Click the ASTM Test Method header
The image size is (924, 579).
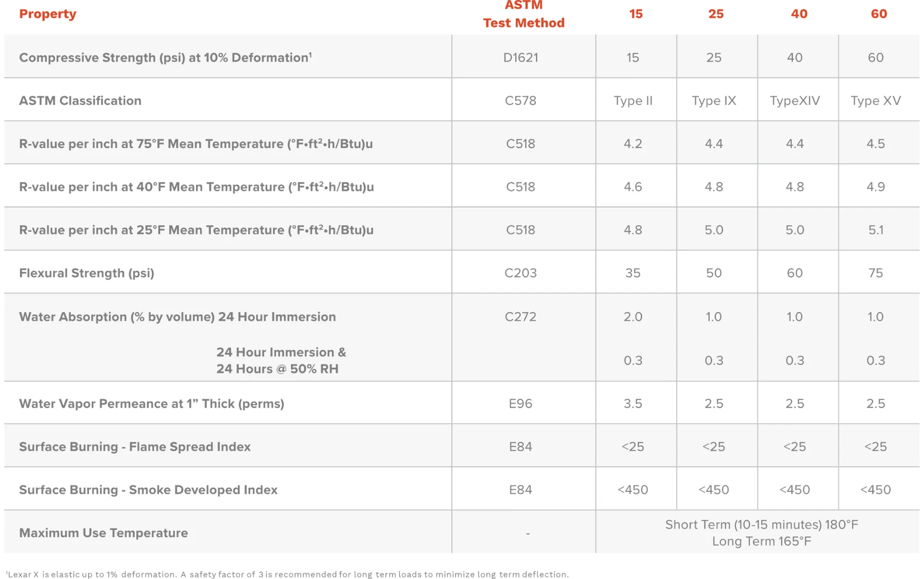(x=523, y=14)
